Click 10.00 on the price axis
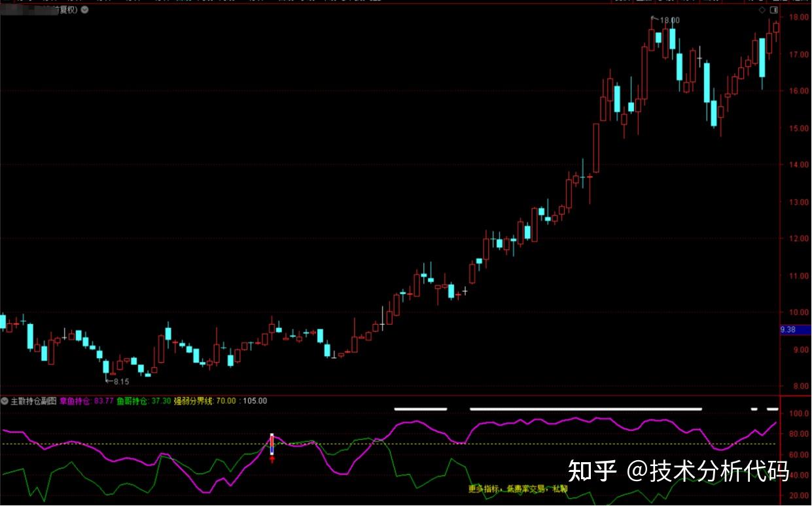 pos(799,313)
